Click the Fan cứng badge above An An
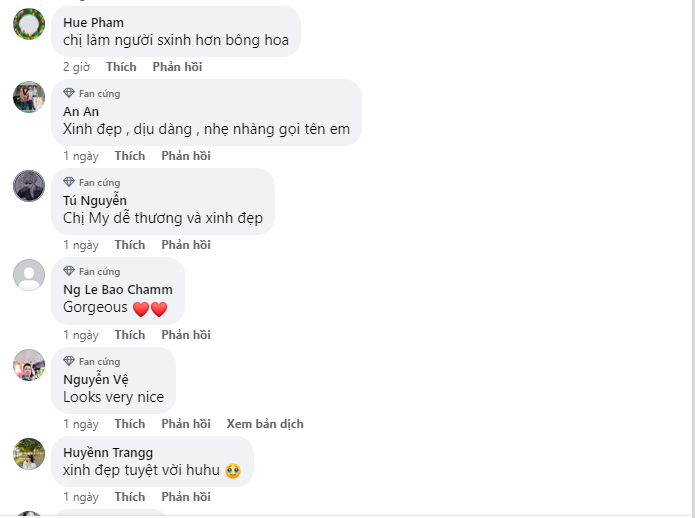 (x=92, y=93)
